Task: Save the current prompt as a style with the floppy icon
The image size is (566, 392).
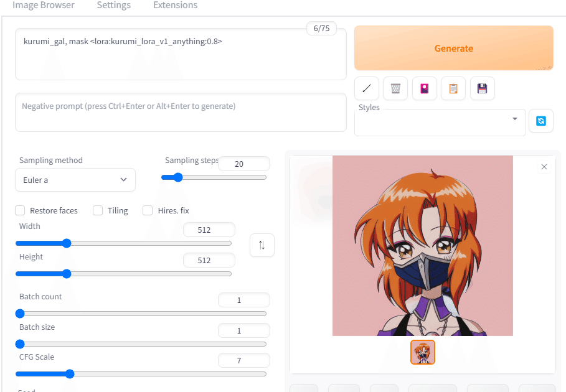Action: [483, 88]
